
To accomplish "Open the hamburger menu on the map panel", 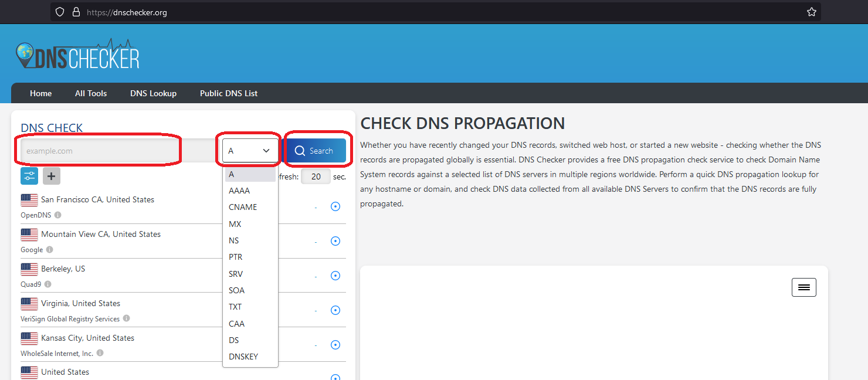I will [x=803, y=287].
